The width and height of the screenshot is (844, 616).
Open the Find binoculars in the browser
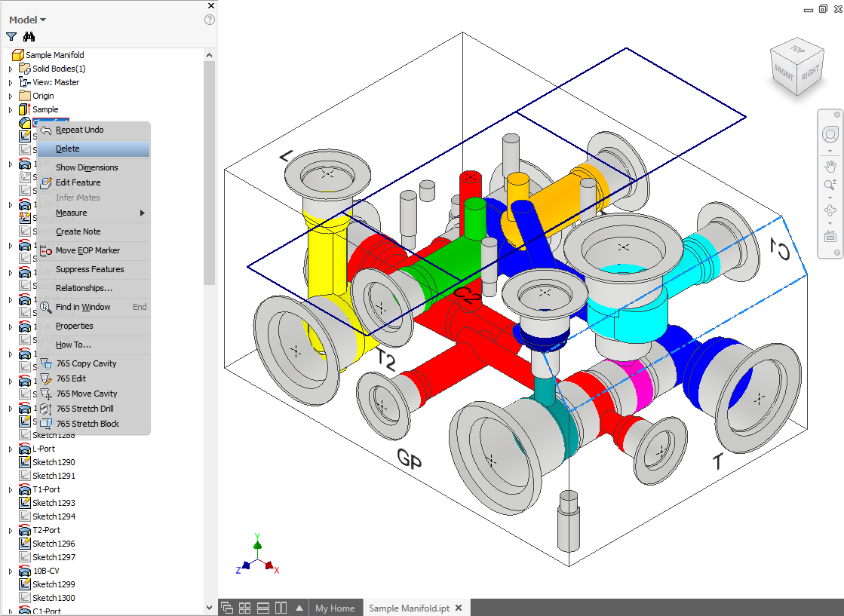(29, 36)
